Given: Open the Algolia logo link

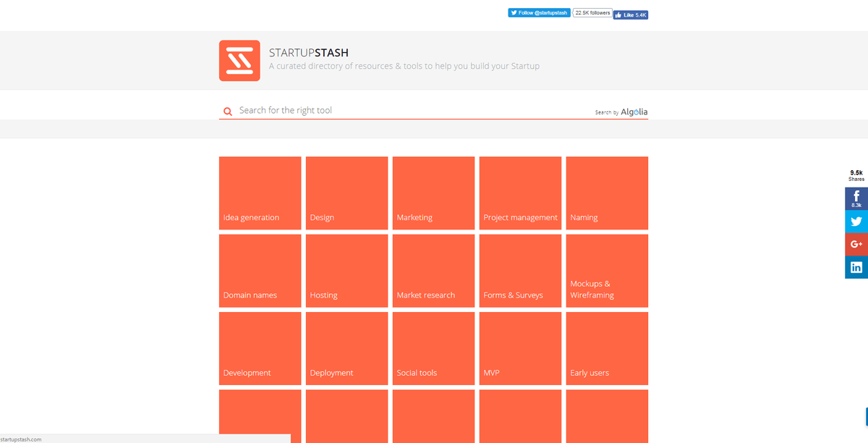Looking at the screenshot, I should [634, 111].
